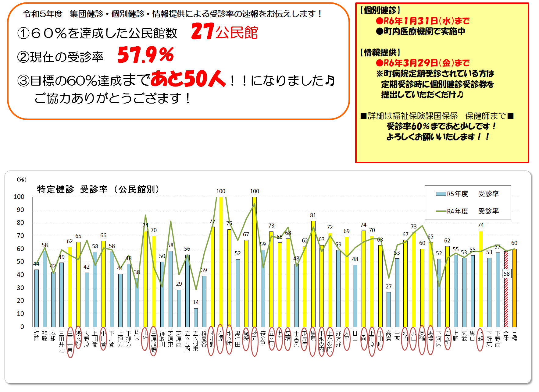Click the headline starting with 令和5年度 集団健診
Image resolution: width=539 pixels, height=392 pixels.
(172, 14)
